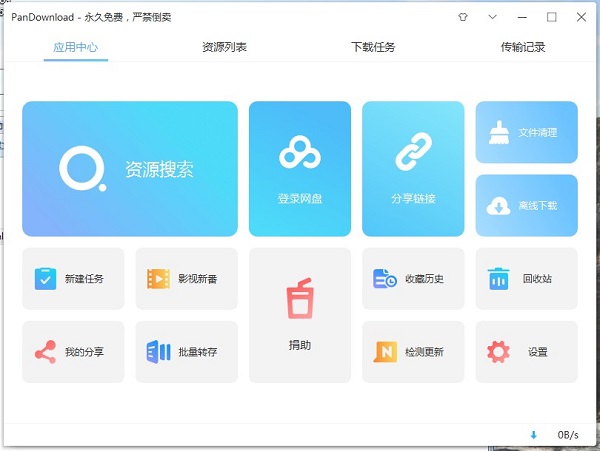The image size is (600, 451).
Task: Open the 资源搜索 resource search tile
Action: pos(130,169)
